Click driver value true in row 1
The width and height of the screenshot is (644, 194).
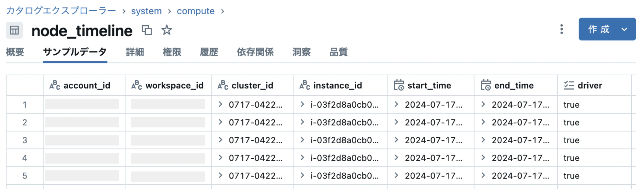coord(571,105)
